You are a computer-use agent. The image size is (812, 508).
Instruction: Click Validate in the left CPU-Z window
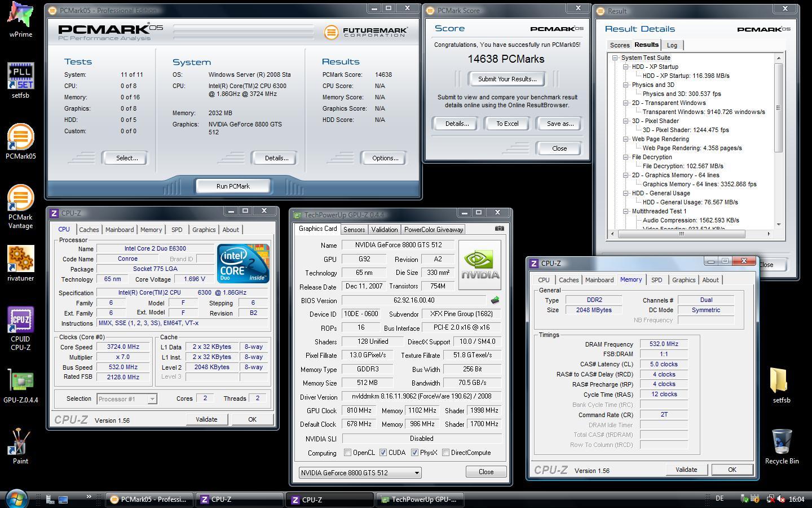pos(206,419)
